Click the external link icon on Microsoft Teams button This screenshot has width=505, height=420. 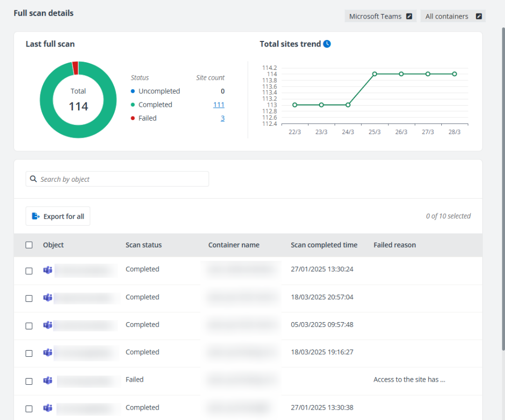tap(410, 16)
